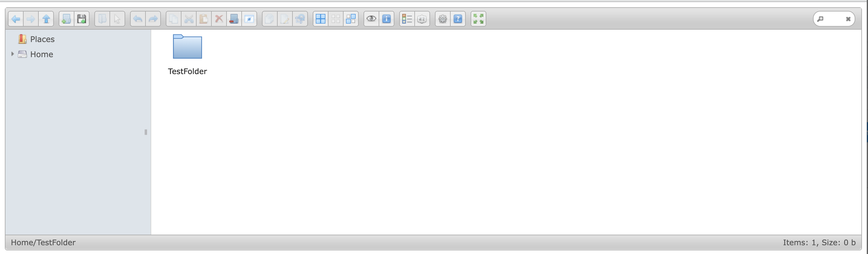This screenshot has width=868, height=254.
Task: Click the search input field
Action: (834, 19)
